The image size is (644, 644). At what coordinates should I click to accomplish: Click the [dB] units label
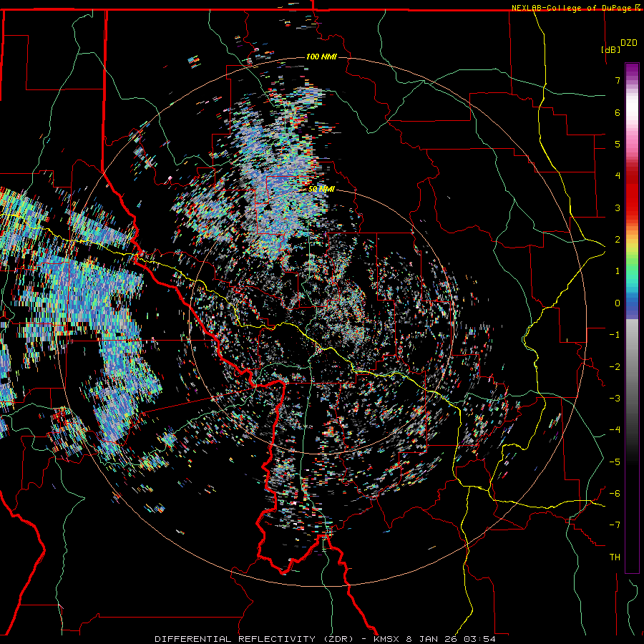click(610, 49)
